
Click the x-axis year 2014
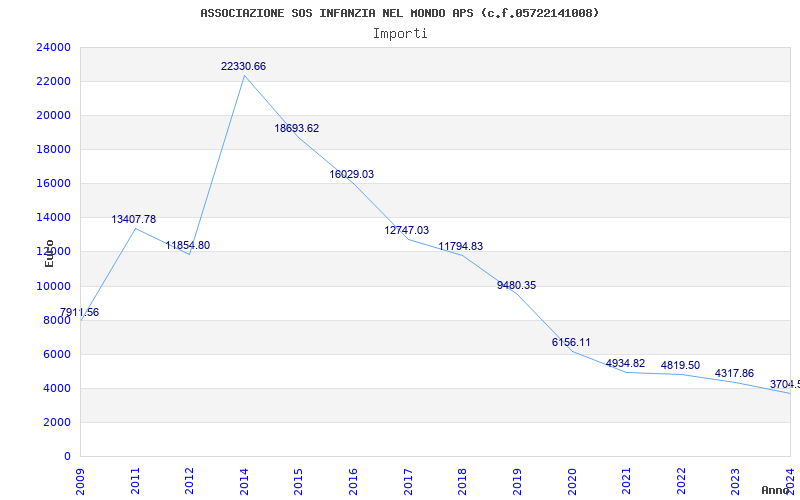tap(244, 481)
